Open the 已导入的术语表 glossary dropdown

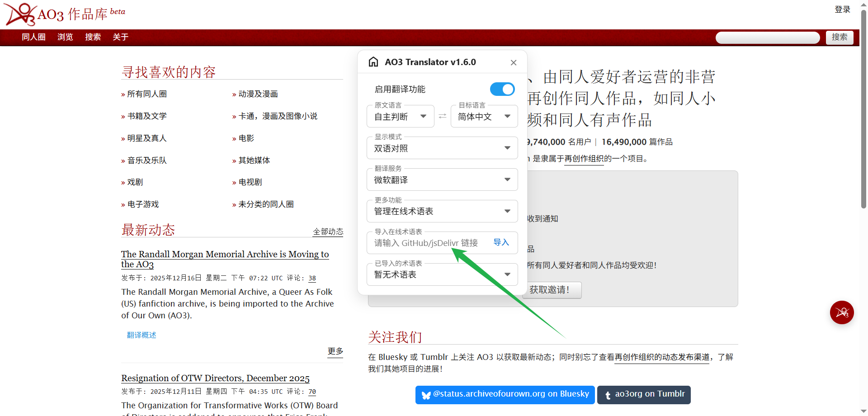coord(442,274)
